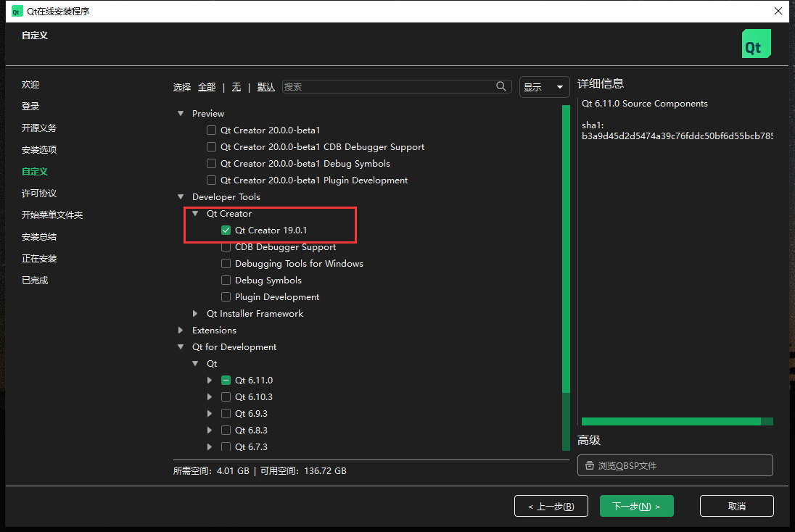Screen dimensions: 795x532
Task: Toggle the Qt 6.11.0 partial checkbox
Action: [x=226, y=381]
